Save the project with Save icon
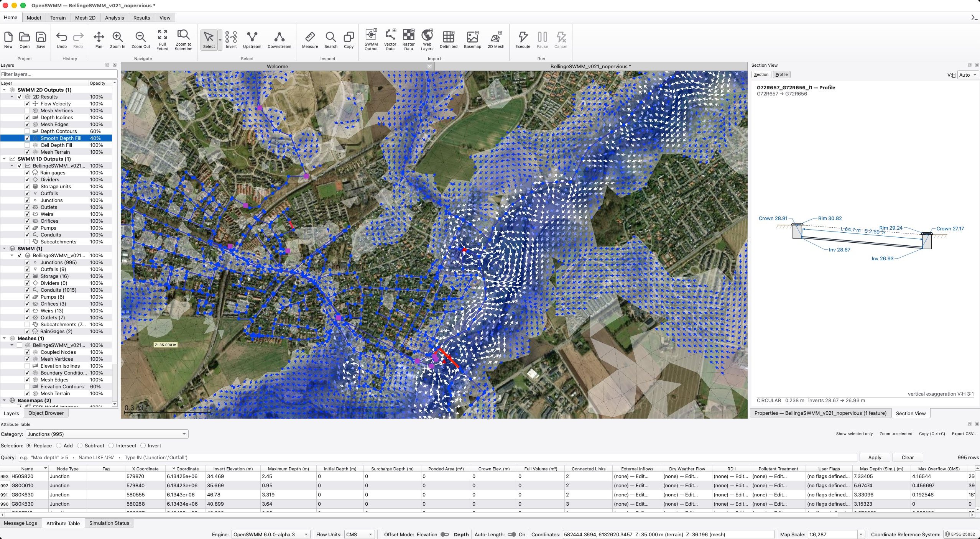 (x=41, y=40)
